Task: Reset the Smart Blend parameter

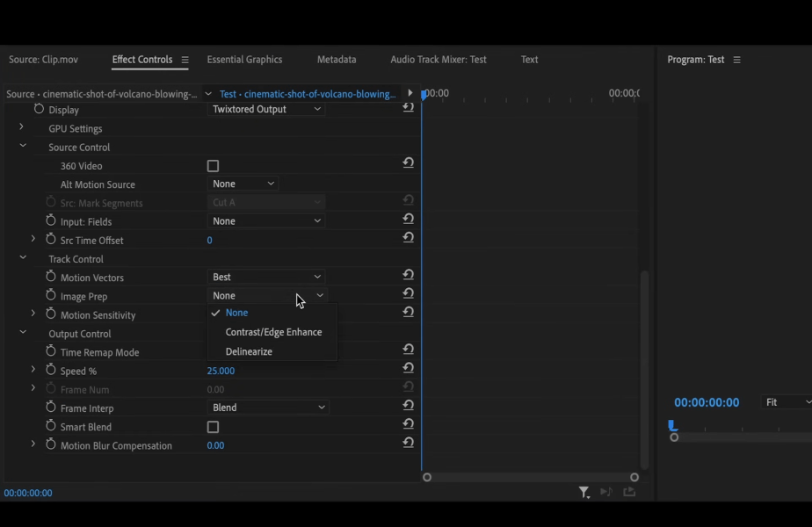Action: [408, 423]
